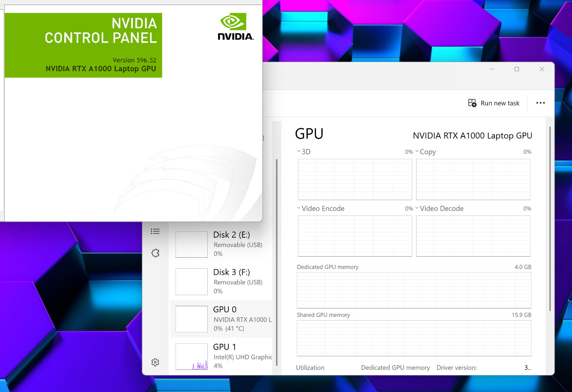Maximize the Task Manager window
Image resolution: width=572 pixels, height=392 pixels.
click(517, 69)
